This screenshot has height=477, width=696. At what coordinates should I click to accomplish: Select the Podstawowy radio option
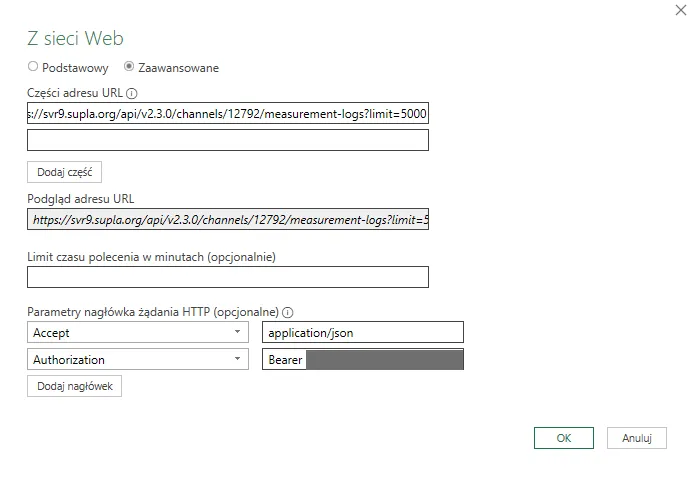[33, 67]
